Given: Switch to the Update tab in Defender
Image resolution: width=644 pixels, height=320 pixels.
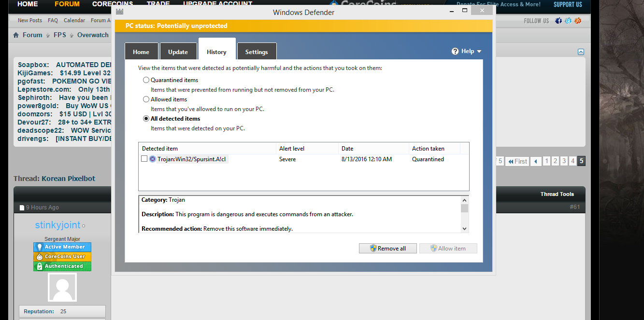Looking at the screenshot, I should pos(178,52).
